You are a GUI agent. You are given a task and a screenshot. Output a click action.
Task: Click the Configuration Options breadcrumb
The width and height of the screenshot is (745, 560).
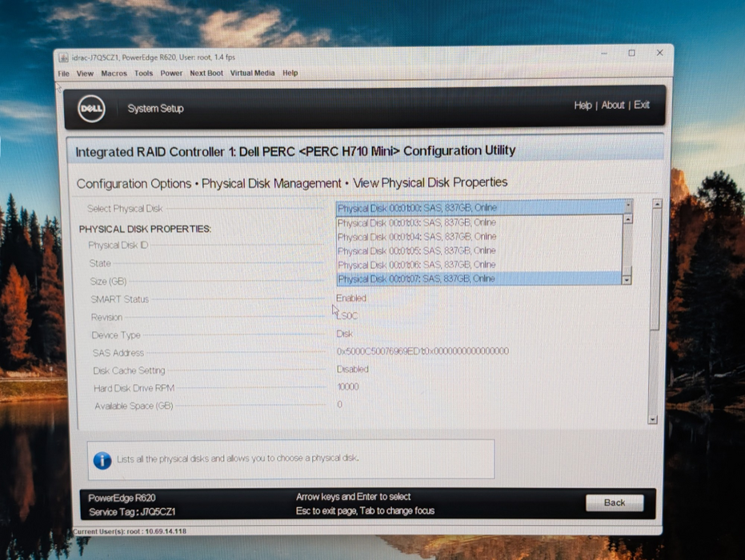pos(134,184)
